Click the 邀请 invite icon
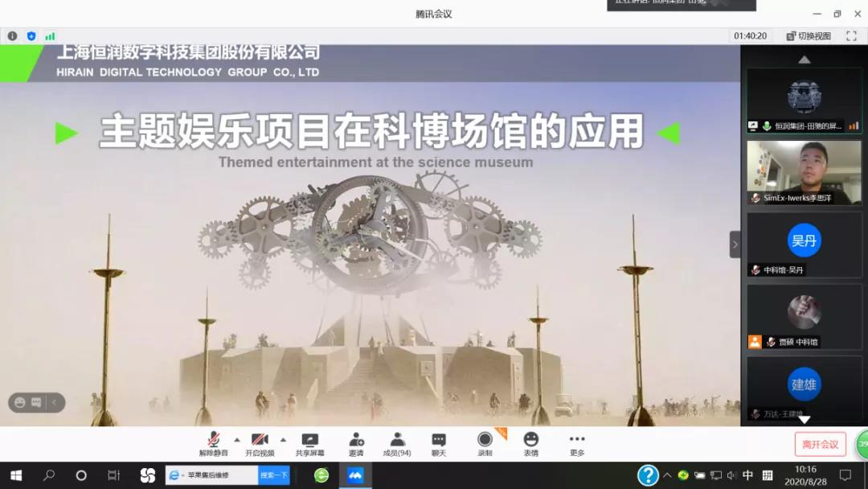The height and width of the screenshot is (489, 868). point(356,443)
